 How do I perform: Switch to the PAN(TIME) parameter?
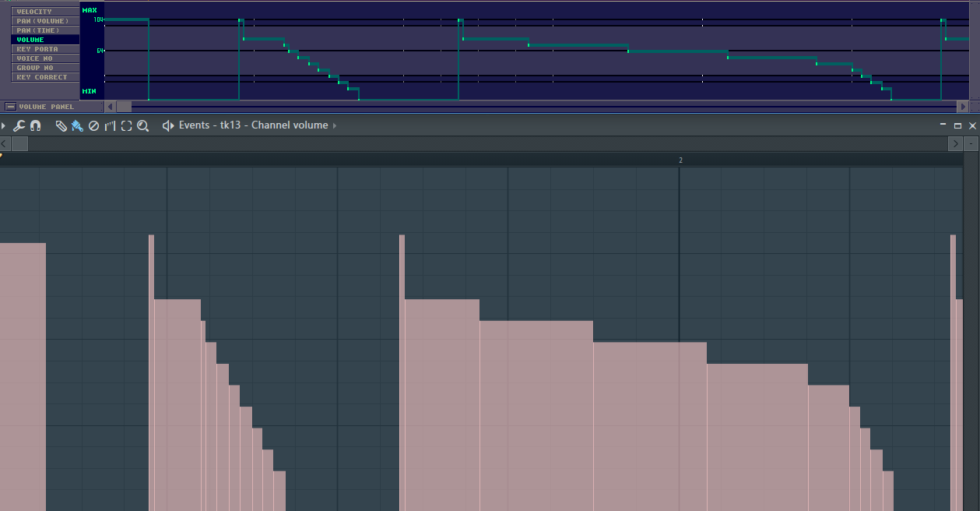[45, 30]
